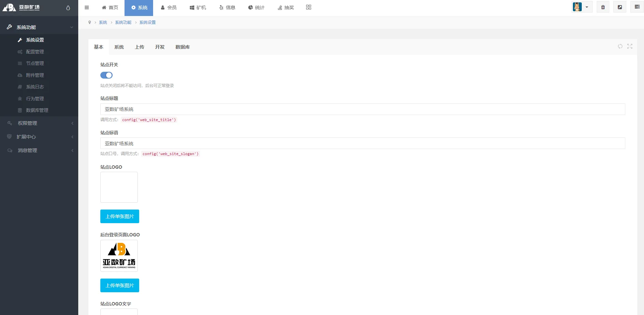Expand the 权限管理 sidebar section
644x315 pixels.
pyautogui.click(x=39, y=123)
